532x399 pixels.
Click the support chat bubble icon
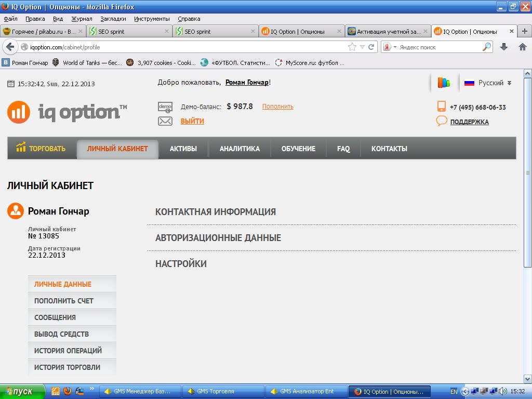pyautogui.click(x=442, y=121)
